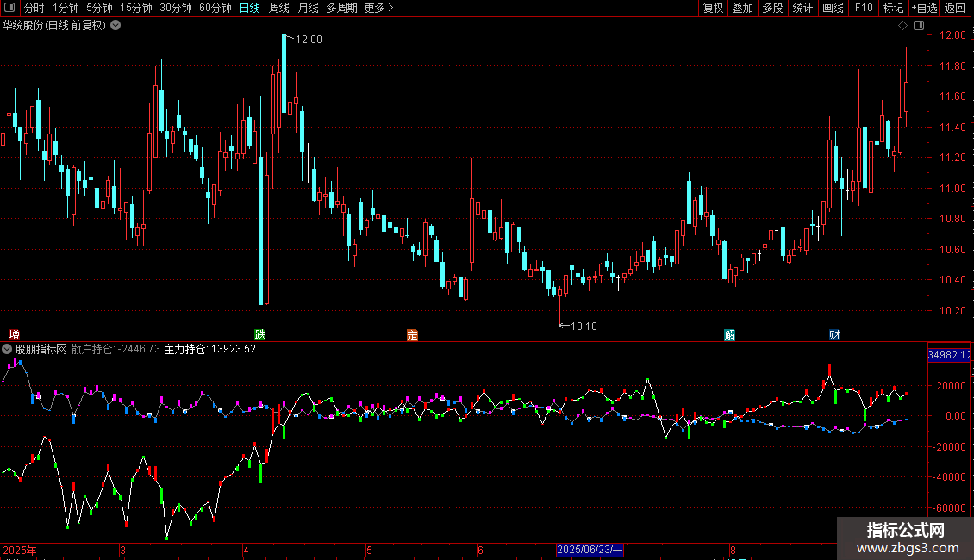Add stock via +自选 button
Viewport: 974px width, 560px height.
point(924,8)
